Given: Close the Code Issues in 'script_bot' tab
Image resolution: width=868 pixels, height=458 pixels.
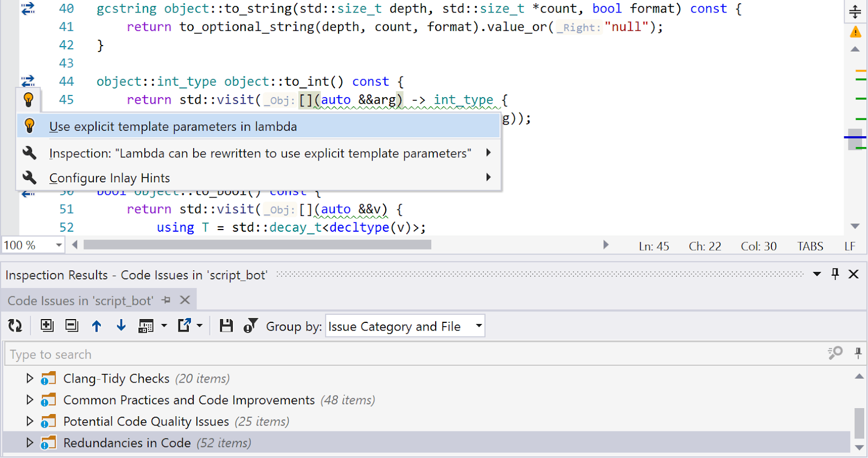Looking at the screenshot, I should tap(185, 300).
